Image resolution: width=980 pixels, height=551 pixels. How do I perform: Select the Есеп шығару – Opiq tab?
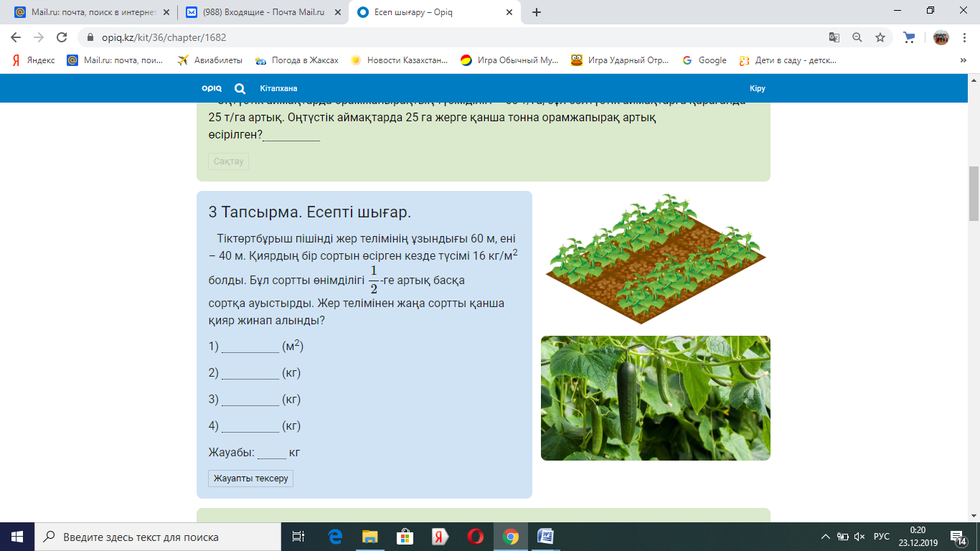435,12
